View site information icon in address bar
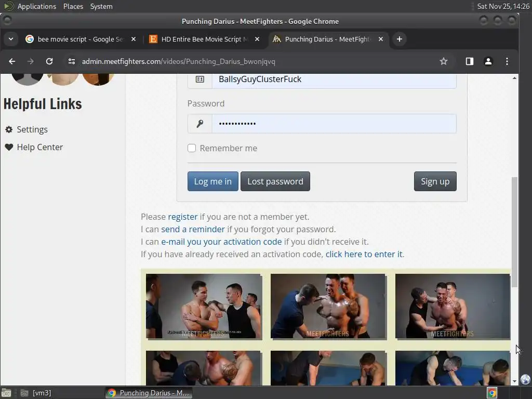532x399 pixels. pos(72,61)
